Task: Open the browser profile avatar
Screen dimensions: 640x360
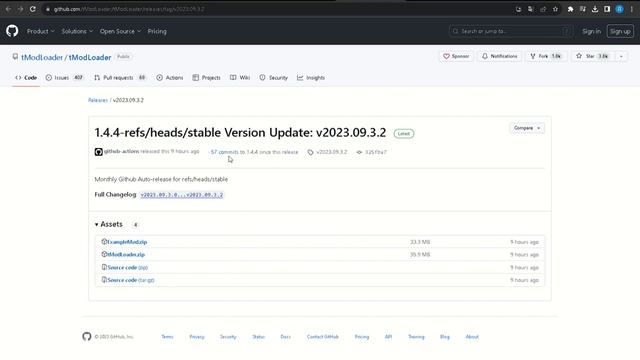Action: [620, 9]
